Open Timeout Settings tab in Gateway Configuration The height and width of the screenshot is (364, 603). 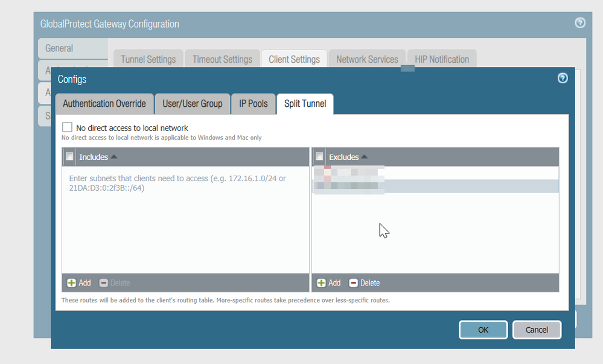pos(222,59)
